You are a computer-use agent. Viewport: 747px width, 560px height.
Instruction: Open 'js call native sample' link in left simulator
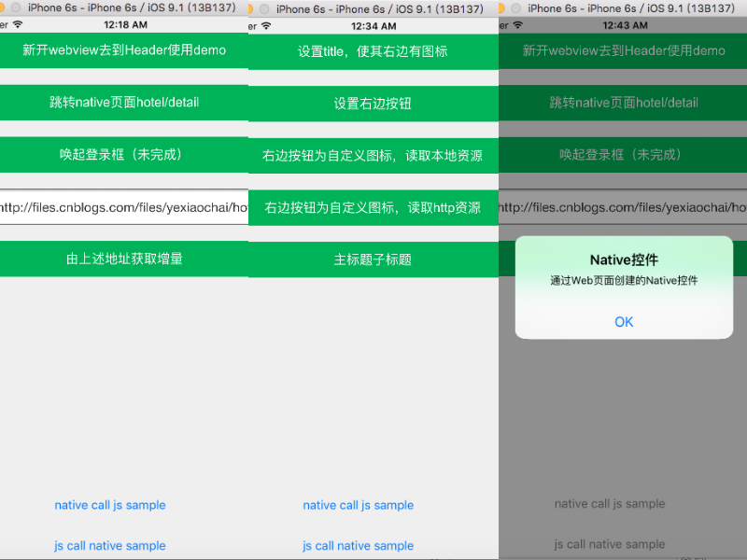pos(110,546)
